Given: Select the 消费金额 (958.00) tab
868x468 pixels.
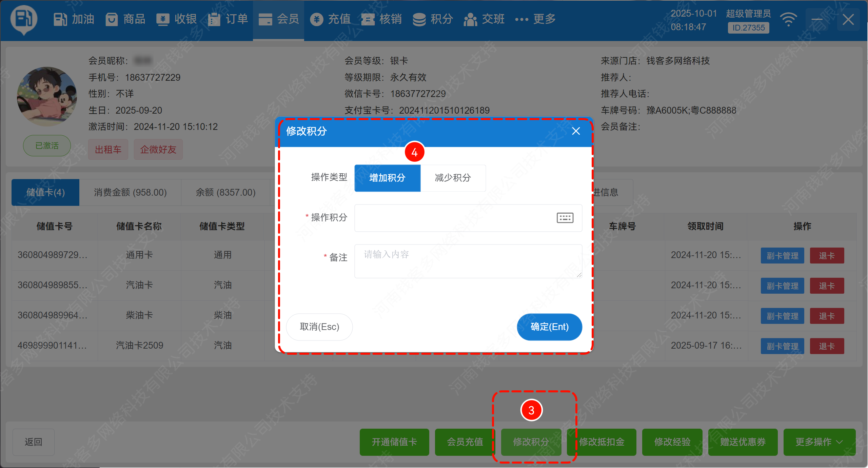Looking at the screenshot, I should point(130,192).
